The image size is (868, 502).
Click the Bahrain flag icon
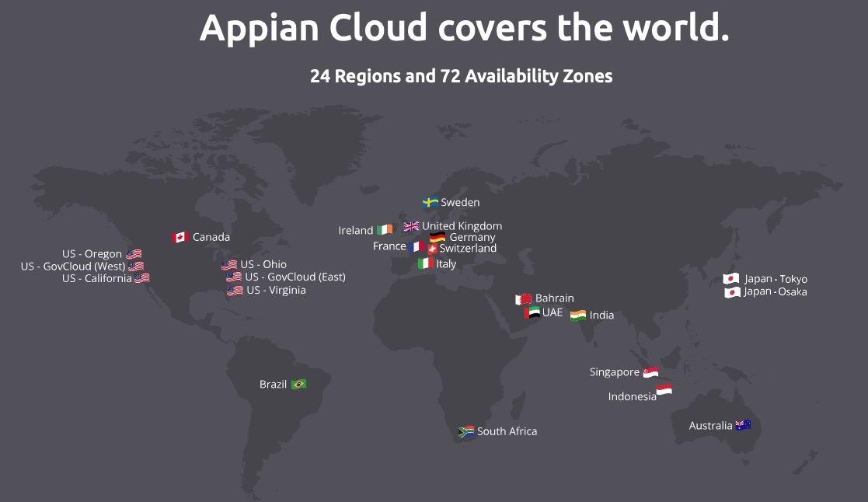[x=523, y=299]
